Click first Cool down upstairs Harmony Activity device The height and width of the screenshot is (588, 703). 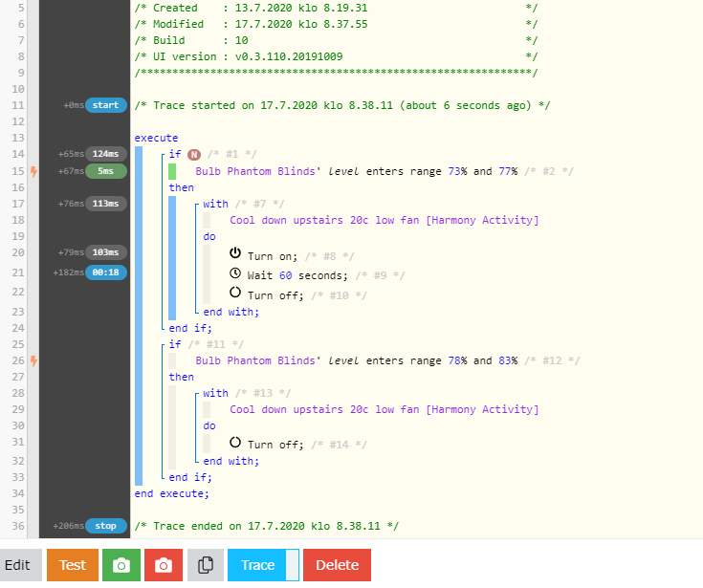[x=384, y=220]
